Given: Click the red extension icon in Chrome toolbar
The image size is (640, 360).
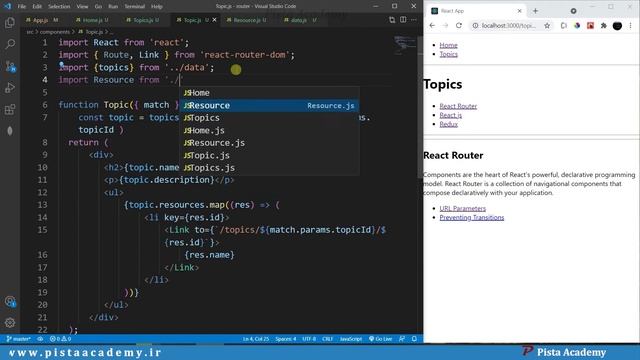Looking at the screenshot, I should pyautogui.click(x=590, y=25).
